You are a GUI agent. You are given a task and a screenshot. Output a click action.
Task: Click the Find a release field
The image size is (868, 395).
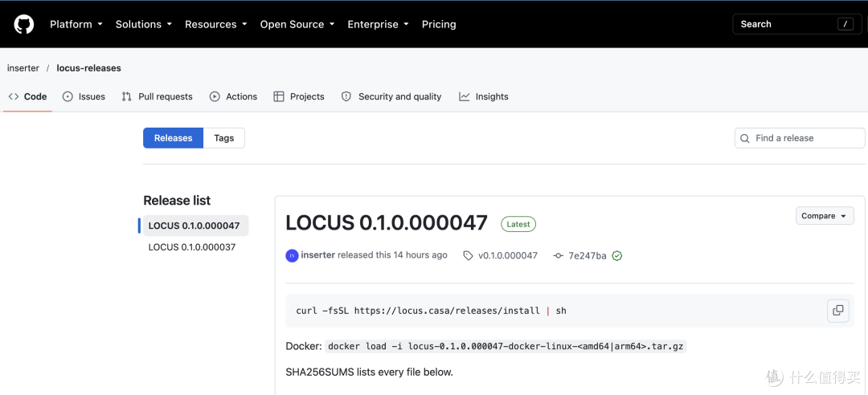tap(800, 138)
